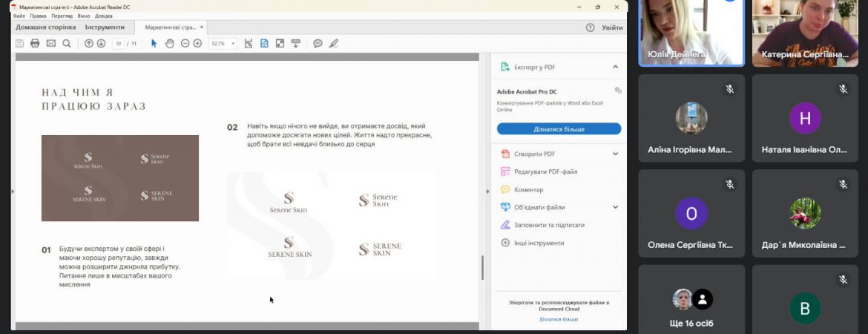Viewport: 868px width, 334px height.
Task: Select Катерина Сергіївна video tile
Action: [804, 33]
